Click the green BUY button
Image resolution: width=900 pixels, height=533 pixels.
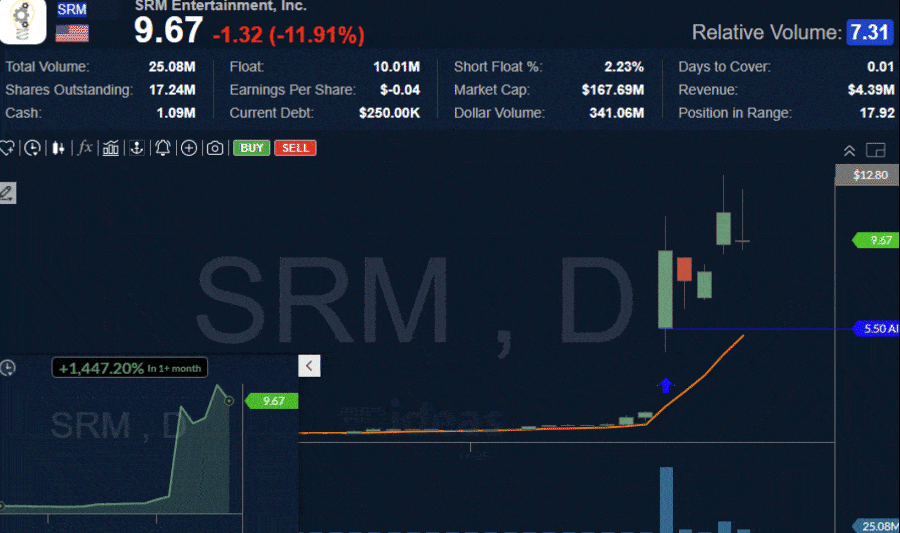pos(251,148)
